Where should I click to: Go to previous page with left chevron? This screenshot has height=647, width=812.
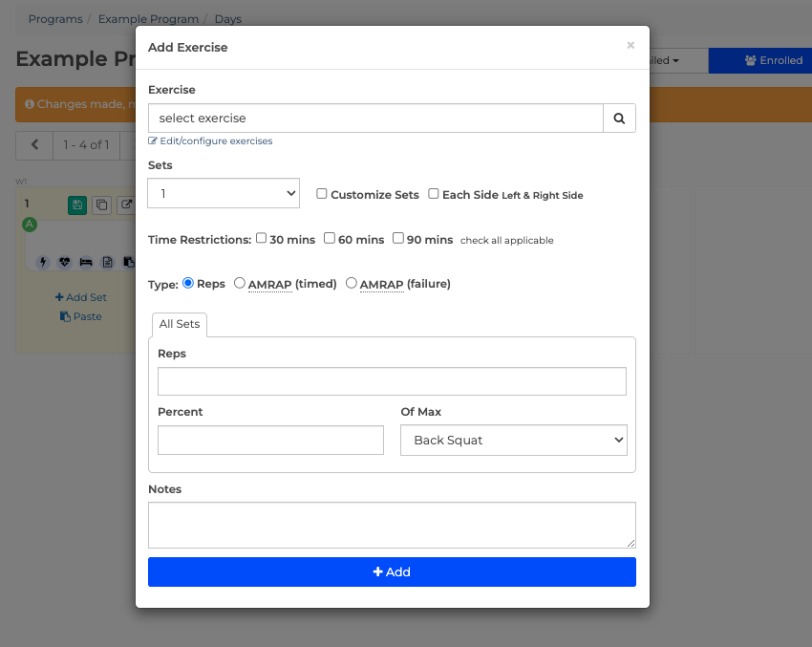tap(34, 145)
